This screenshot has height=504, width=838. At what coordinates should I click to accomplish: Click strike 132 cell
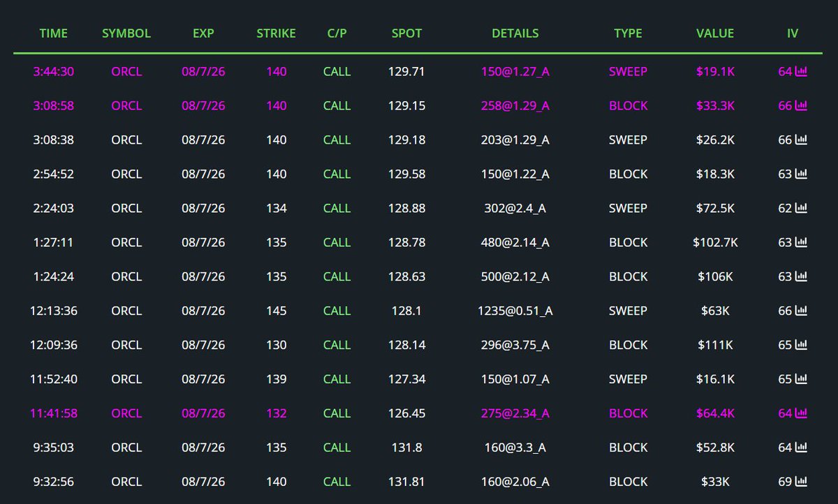pyautogui.click(x=277, y=413)
